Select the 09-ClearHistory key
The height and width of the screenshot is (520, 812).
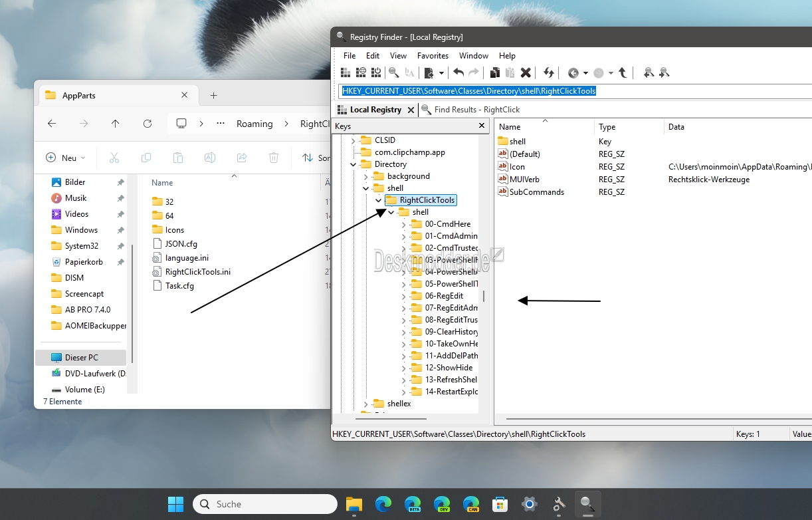445,332
